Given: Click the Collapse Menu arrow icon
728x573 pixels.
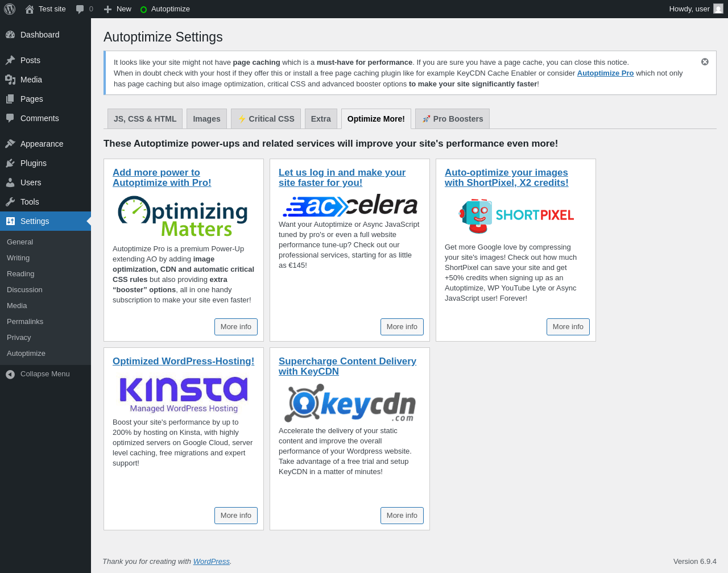Looking at the screenshot, I should [x=10, y=374].
